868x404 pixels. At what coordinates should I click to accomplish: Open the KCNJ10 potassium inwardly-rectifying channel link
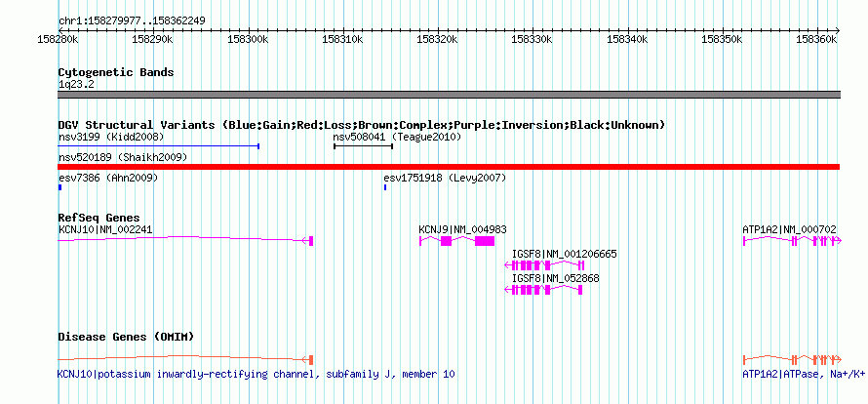(256, 375)
